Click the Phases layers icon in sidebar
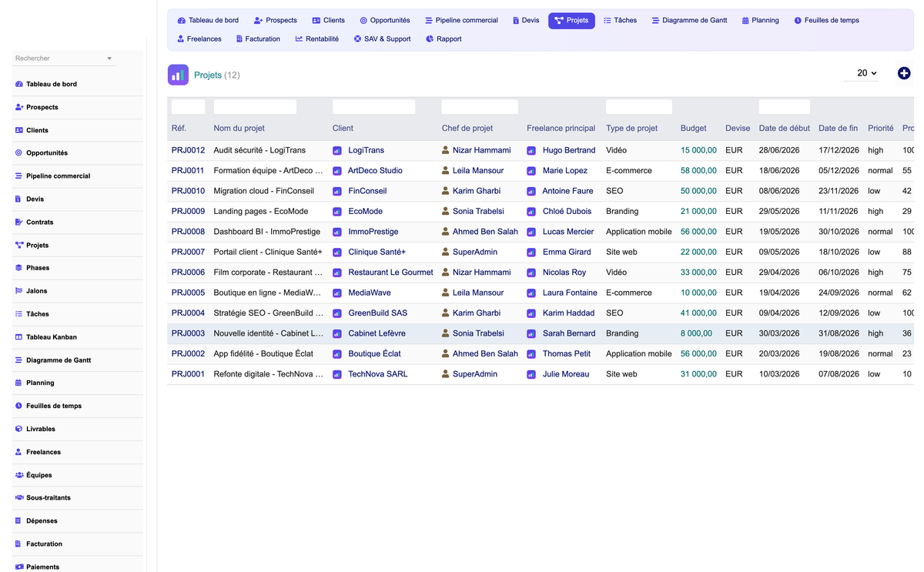The width and height of the screenshot is (924, 572). (19, 268)
